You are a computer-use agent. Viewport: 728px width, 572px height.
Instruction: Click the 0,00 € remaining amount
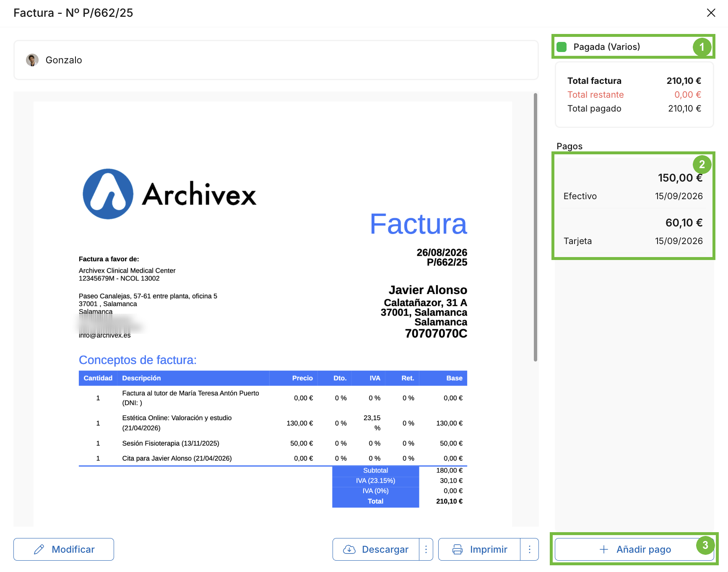point(688,95)
